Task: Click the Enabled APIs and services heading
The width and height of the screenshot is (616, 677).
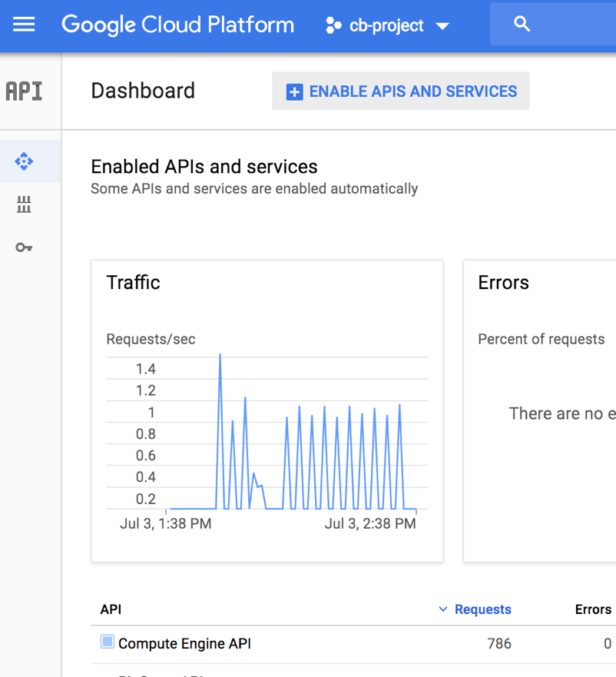Action: [x=204, y=167]
